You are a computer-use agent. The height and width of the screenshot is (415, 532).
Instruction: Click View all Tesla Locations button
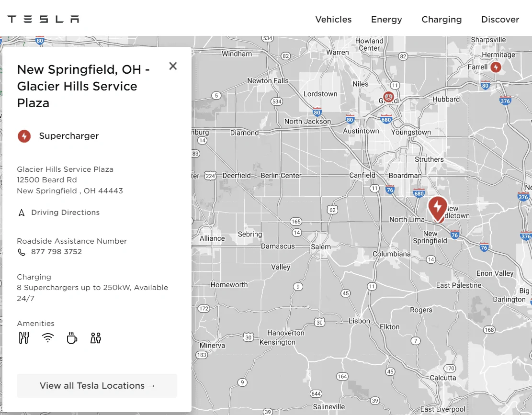coord(97,386)
